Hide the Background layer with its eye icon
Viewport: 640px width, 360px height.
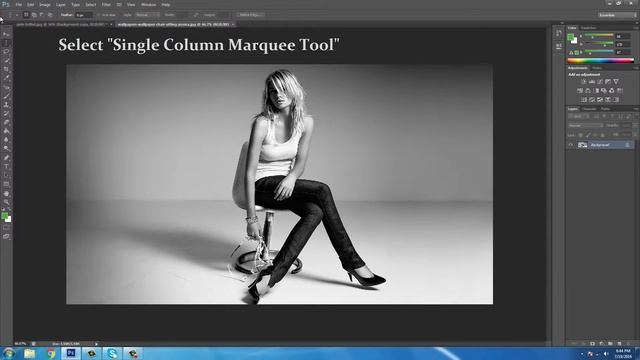click(571, 145)
